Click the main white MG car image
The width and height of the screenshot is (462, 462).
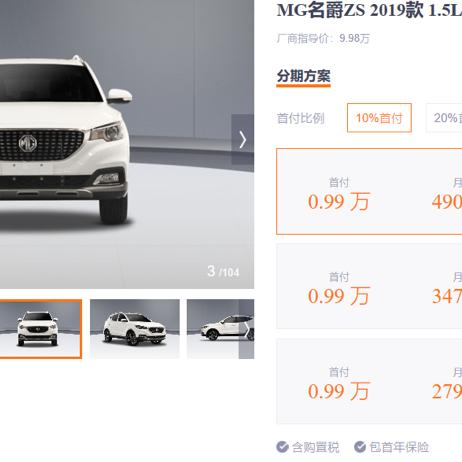[65, 140]
